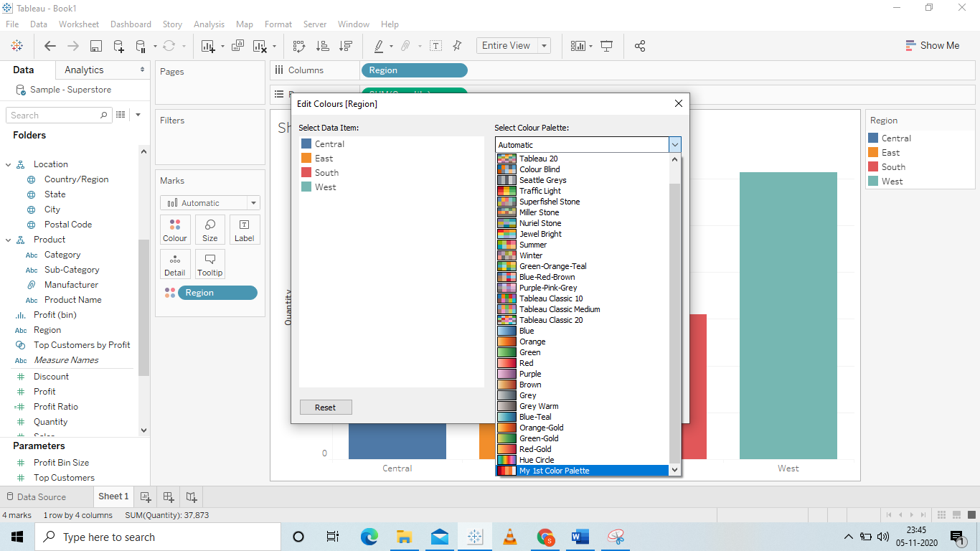Open the Worksheet menu
980x551 pixels.
79,24
